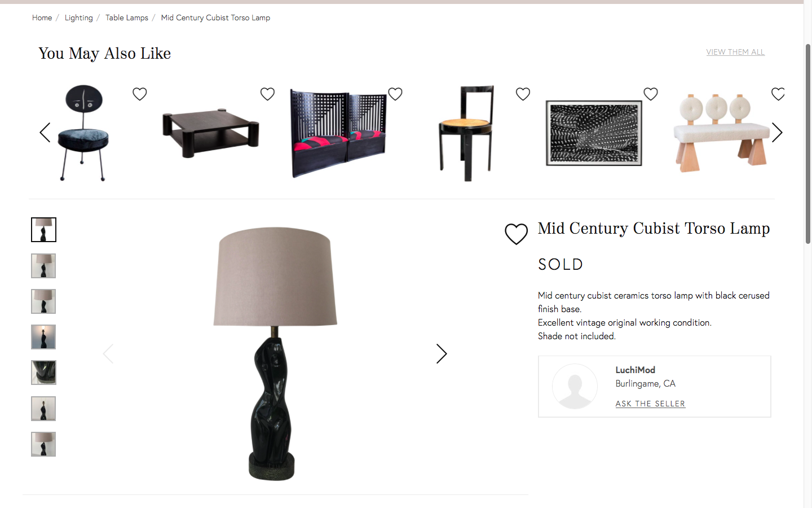Toggle heart on the black high-back settee

(395, 94)
